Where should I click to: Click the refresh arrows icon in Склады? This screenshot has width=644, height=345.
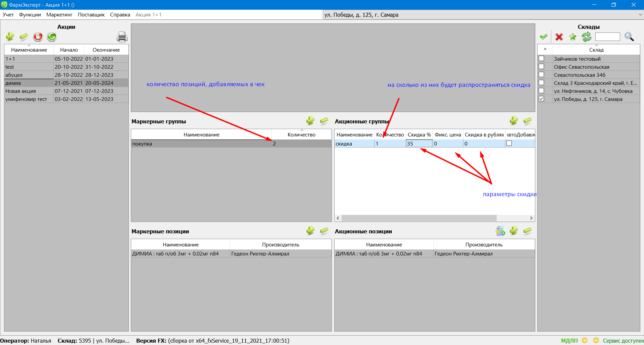coord(587,37)
